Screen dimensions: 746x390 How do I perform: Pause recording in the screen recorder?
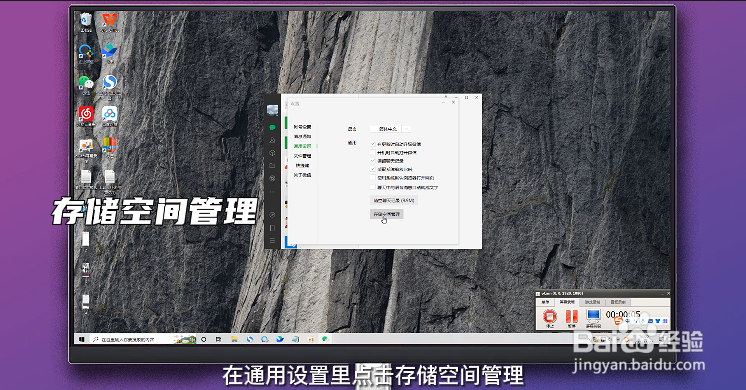pyautogui.click(x=571, y=317)
